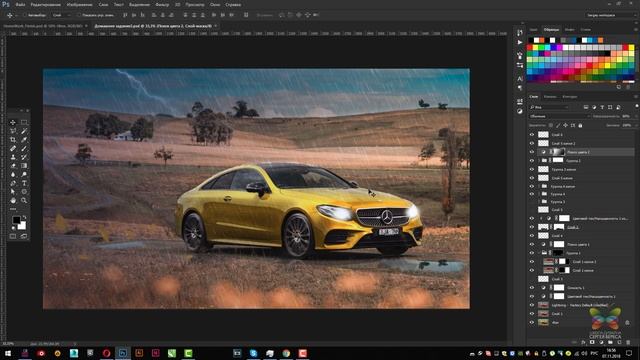Select the Type tool in the toolbox
Screen dimensions: 640x360
pos(24,183)
